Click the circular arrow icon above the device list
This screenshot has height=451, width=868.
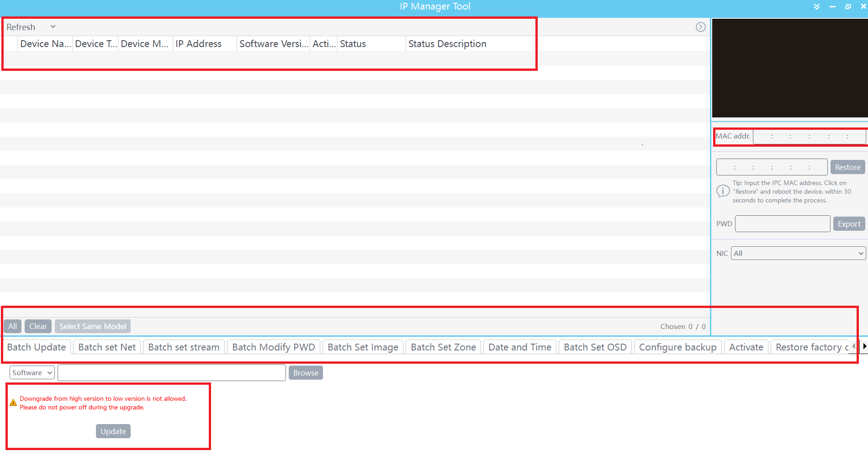[x=701, y=27]
